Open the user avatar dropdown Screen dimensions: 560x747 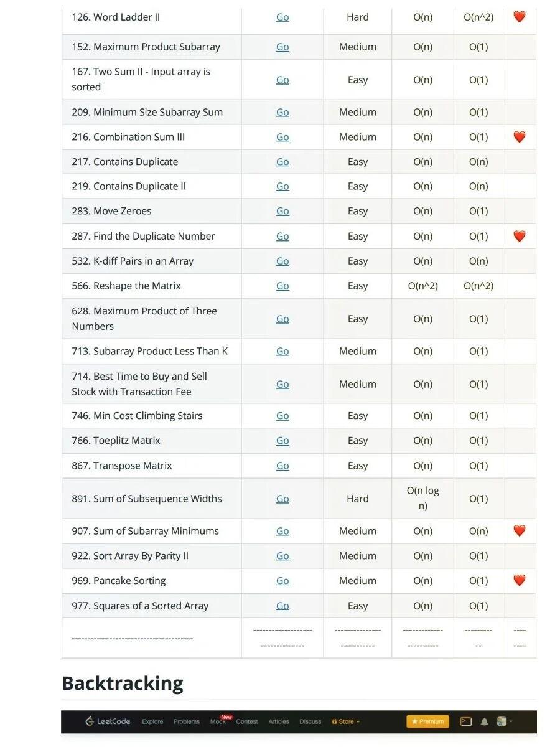coord(504,722)
